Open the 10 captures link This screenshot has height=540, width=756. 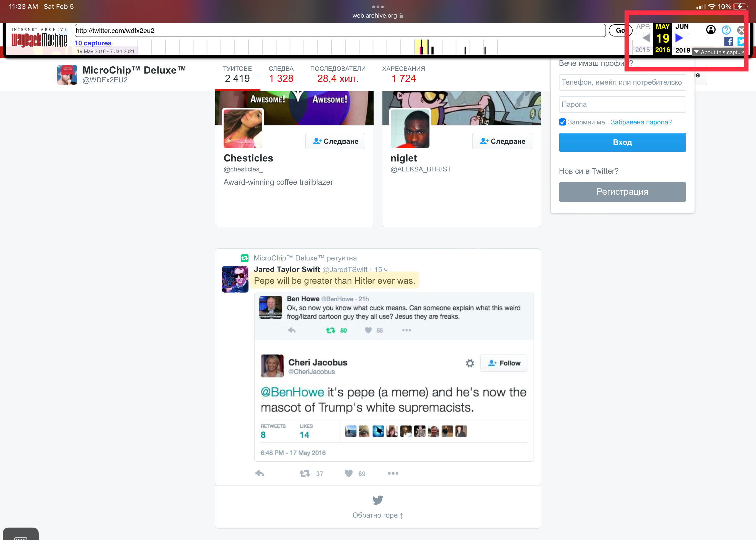[x=93, y=43]
